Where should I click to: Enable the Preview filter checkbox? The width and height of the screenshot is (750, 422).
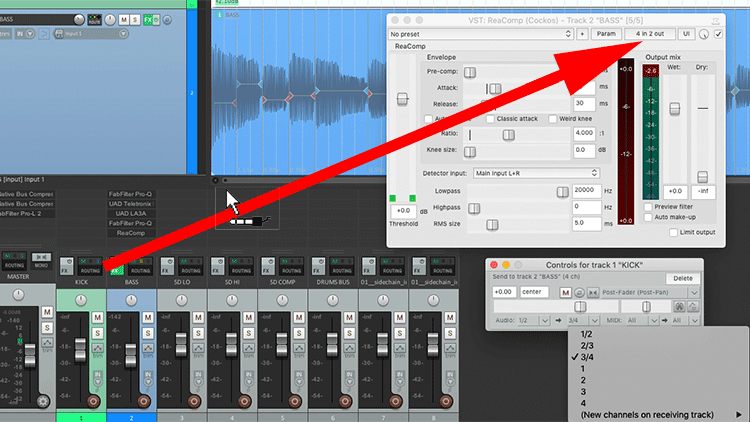(648, 207)
